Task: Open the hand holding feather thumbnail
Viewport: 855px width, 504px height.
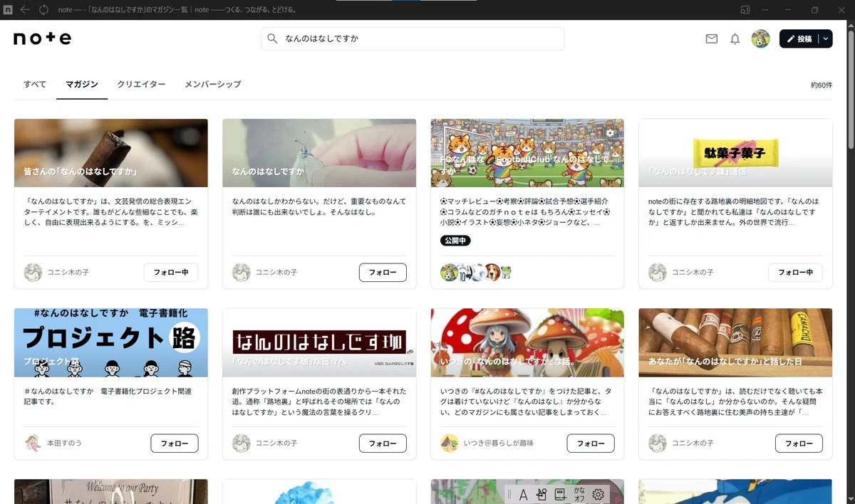Action: click(x=319, y=153)
